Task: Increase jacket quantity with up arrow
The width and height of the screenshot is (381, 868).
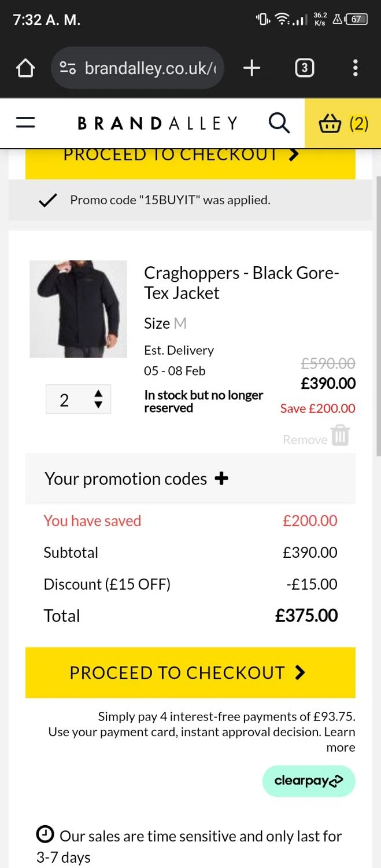Action: (98, 394)
